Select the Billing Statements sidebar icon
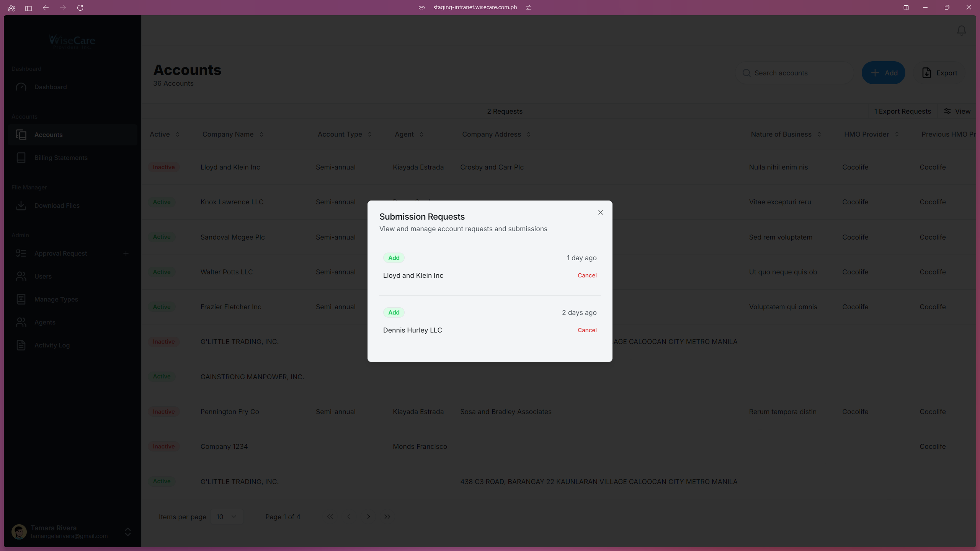Screen dimensions: 980x551 coord(21,158)
